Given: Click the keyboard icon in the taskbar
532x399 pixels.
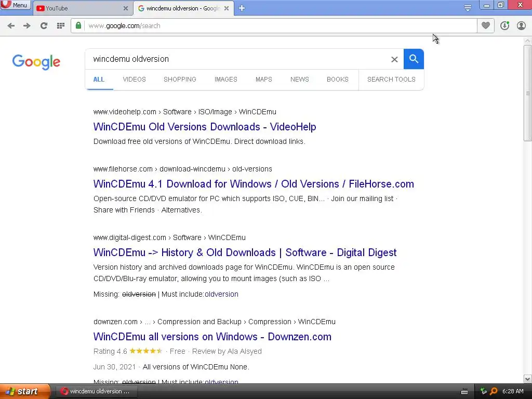Looking at the screenshot, I should [464, 392].
